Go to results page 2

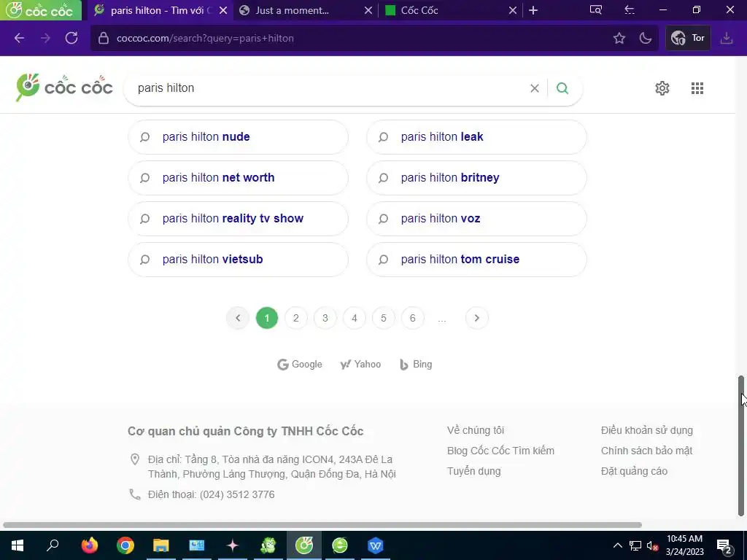coord(296,318)
